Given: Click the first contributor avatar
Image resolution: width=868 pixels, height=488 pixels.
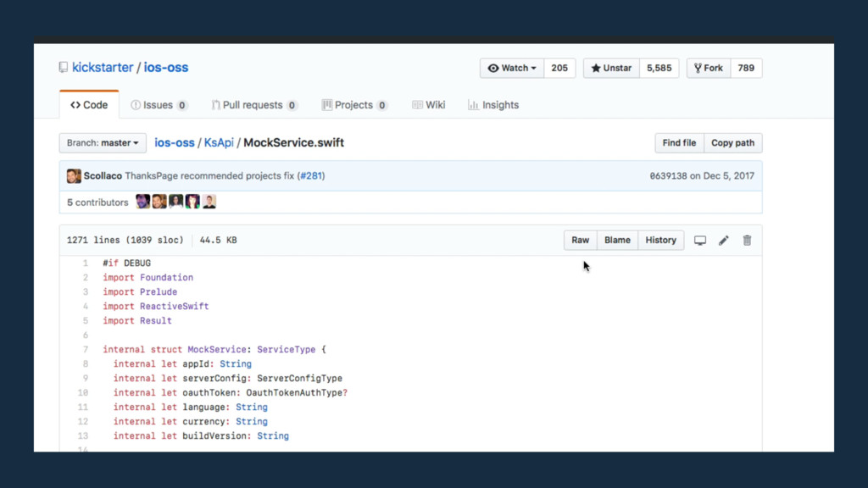Looking at the screenshot, I should (x=142, y=202).
